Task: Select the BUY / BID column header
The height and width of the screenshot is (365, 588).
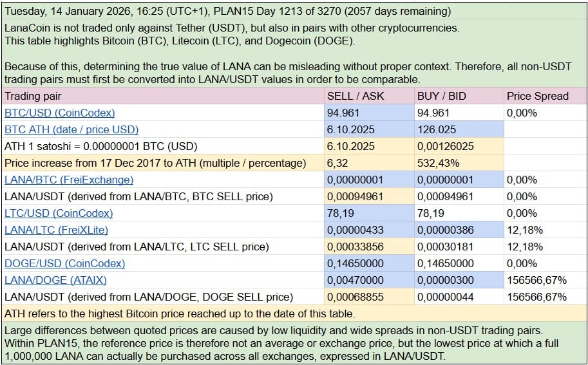Action: (x=441, y=96)
